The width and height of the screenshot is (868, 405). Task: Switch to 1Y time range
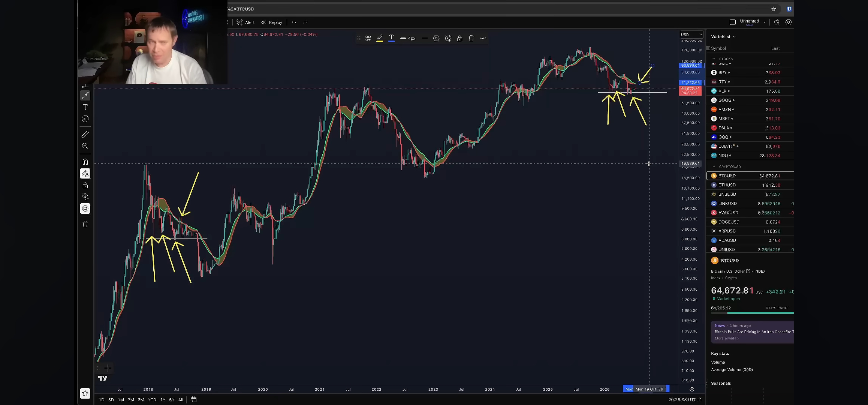(163, 400)
